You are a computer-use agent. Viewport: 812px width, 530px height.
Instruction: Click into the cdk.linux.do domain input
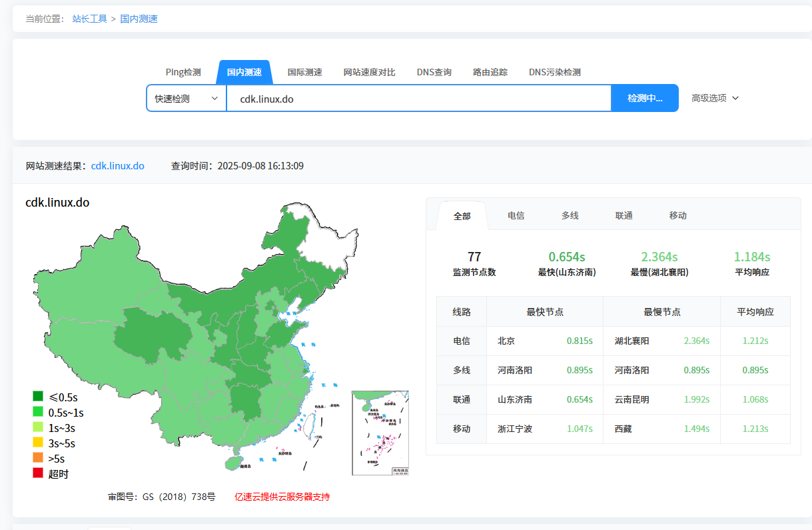tap(419, 98)
